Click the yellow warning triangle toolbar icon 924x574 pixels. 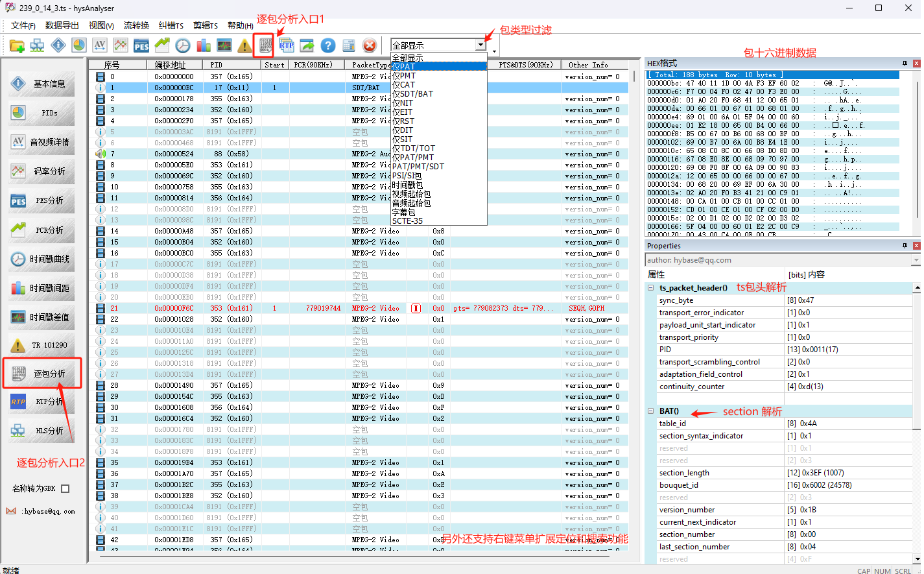(245, 45)
